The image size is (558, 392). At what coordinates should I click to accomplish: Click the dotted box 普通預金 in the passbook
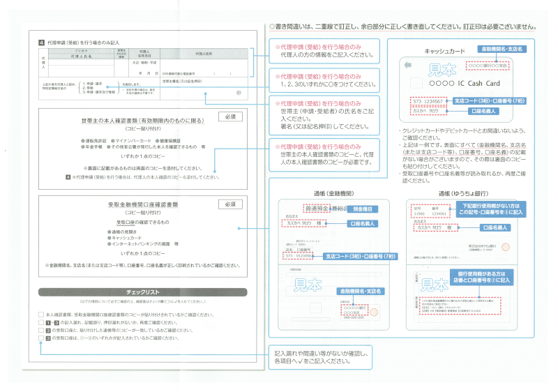pos(316,209)
